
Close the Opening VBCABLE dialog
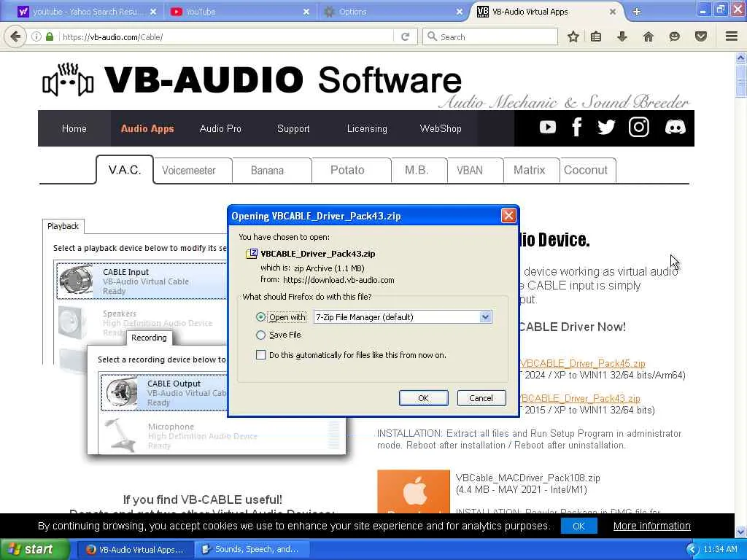(508, 216)
